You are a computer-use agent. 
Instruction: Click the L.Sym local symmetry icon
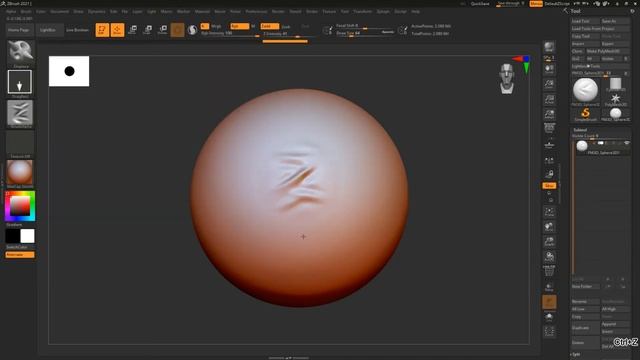(x=549, y=160)
